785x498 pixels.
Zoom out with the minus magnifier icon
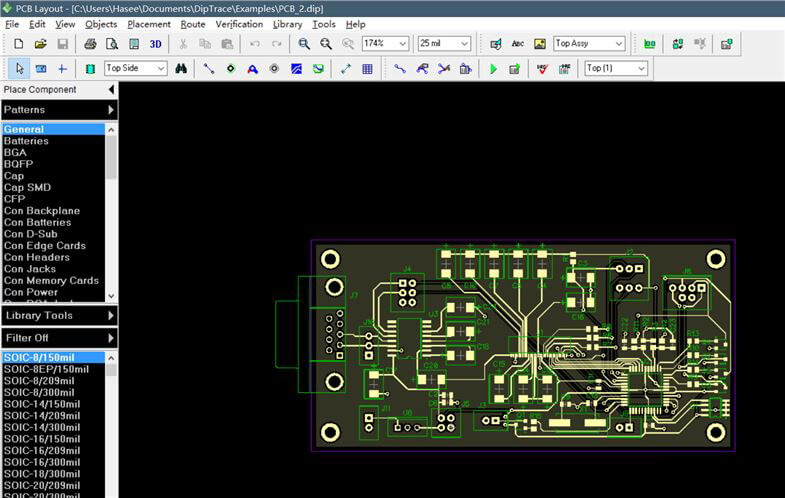(x=303, y=44)
